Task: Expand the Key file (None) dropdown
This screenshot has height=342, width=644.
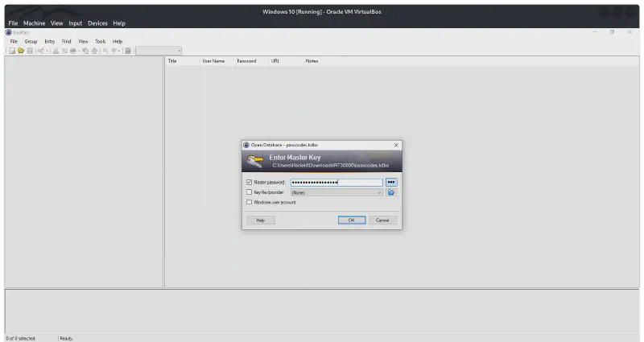Action: coord(379,192)
